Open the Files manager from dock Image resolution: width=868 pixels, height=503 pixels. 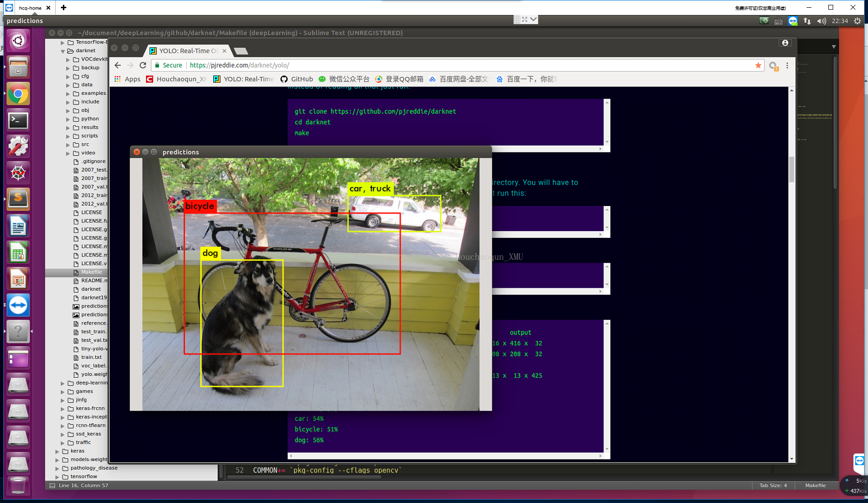click(x=18, y=68)
